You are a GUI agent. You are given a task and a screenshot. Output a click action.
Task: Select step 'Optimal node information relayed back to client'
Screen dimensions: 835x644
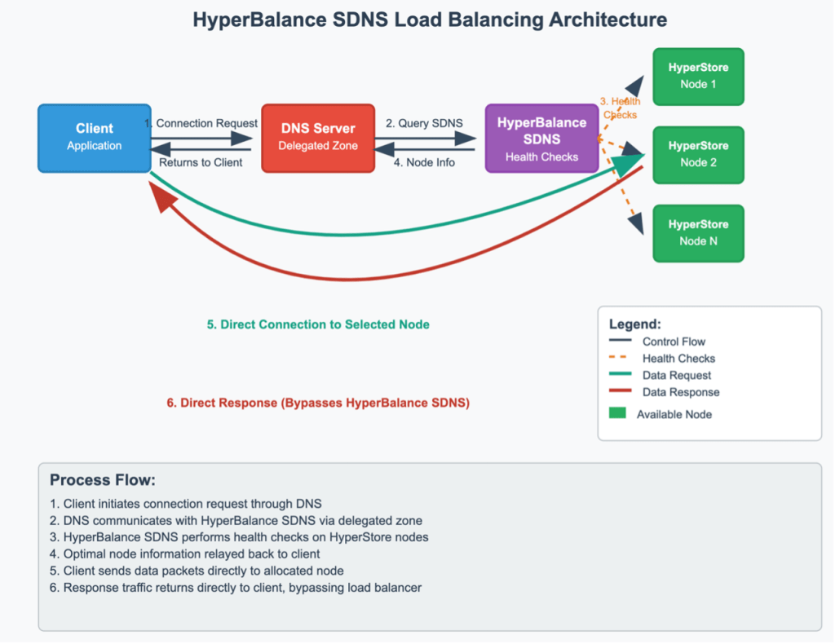click(185, 554)
